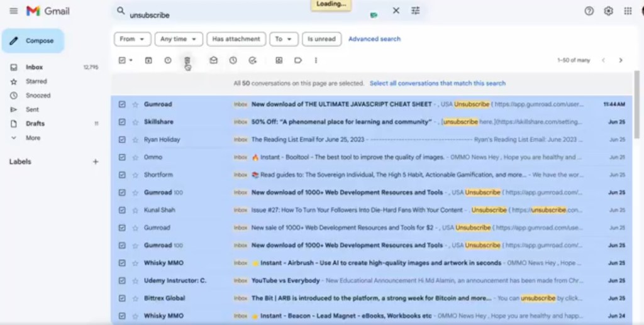Add a new label with plus icon
The width and height of the screenshot is (644, 325).
tap(96, 162)
